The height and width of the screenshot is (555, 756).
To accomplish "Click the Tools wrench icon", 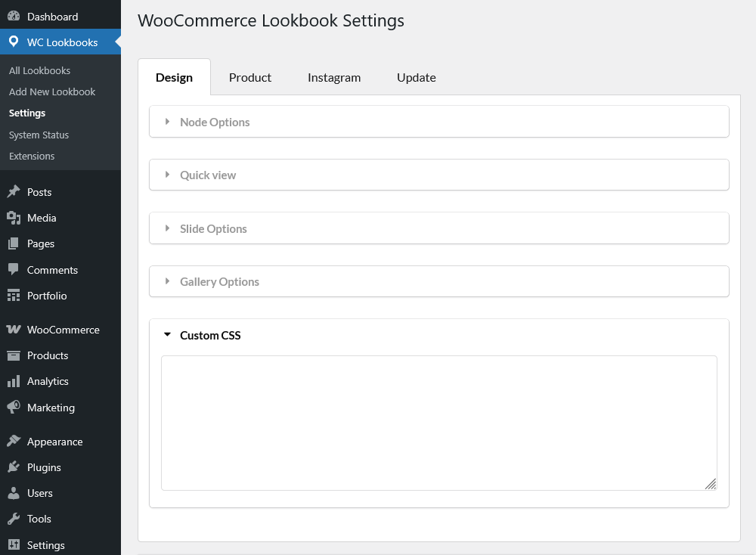I will 14,519.
